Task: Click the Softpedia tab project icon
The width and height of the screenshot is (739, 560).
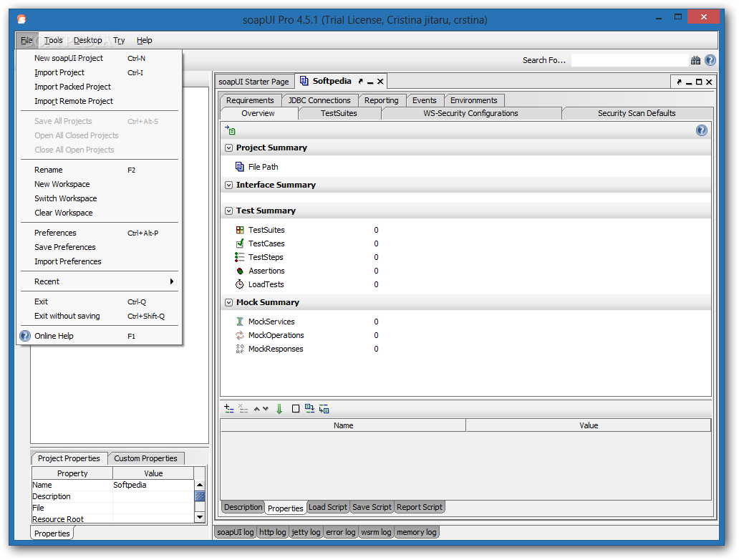Action: coord(304,81)
